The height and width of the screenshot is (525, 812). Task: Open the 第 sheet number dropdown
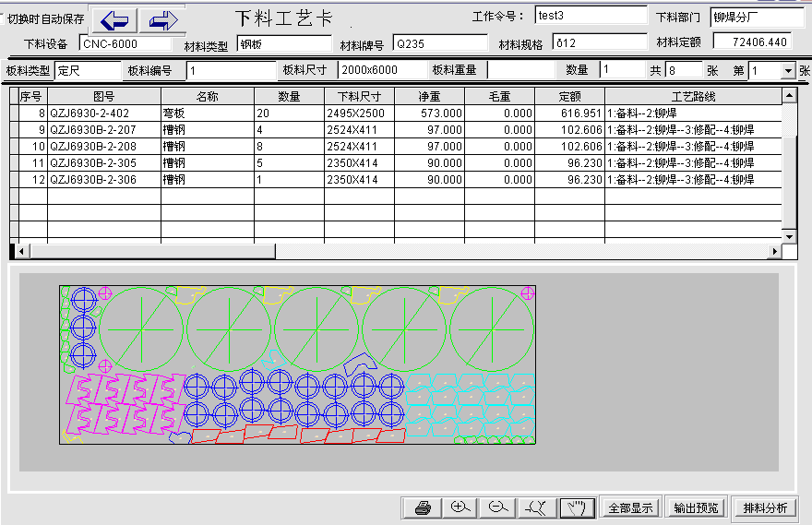[x=787, y=71]
